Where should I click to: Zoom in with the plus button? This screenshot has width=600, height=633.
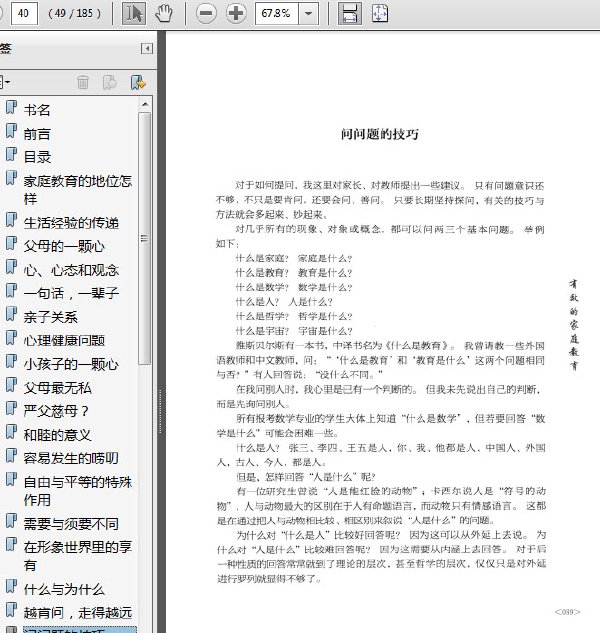(236, 13)
